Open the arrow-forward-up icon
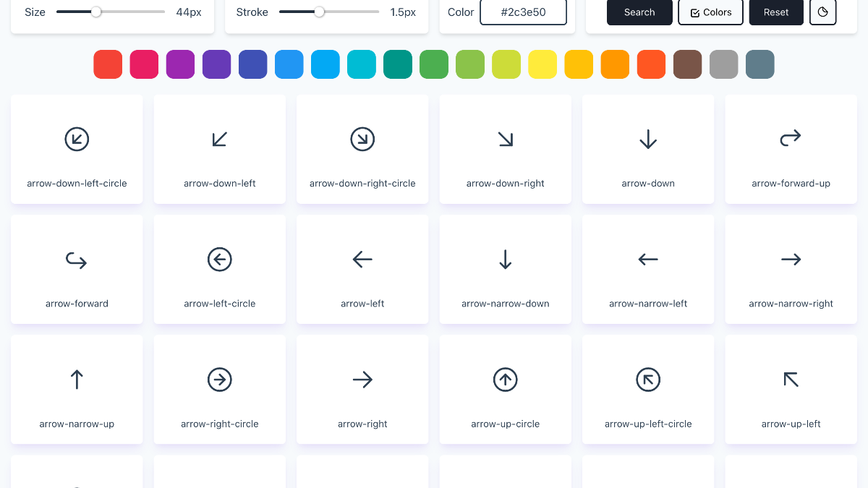Image resolution: width=868 pixels, height=488 pixels. pos(791,137)
